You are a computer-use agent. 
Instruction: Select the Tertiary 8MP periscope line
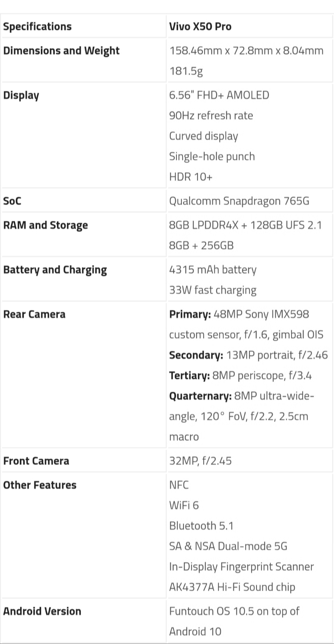click(240, 375)
